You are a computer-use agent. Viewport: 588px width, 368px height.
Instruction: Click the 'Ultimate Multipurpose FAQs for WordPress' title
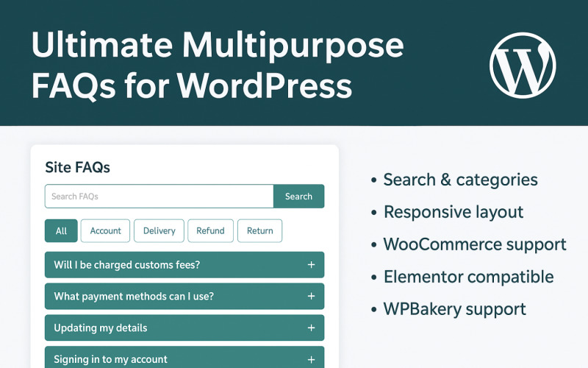(217, 66)
